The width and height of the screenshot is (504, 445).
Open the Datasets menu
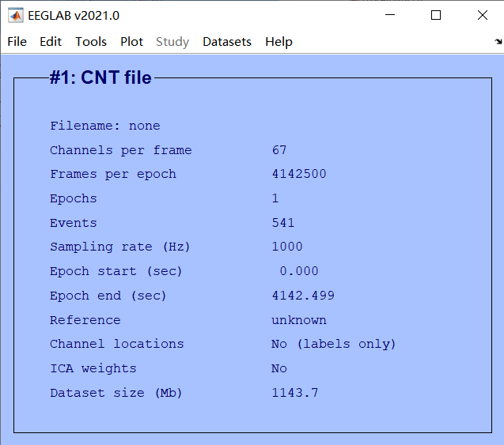227,42
